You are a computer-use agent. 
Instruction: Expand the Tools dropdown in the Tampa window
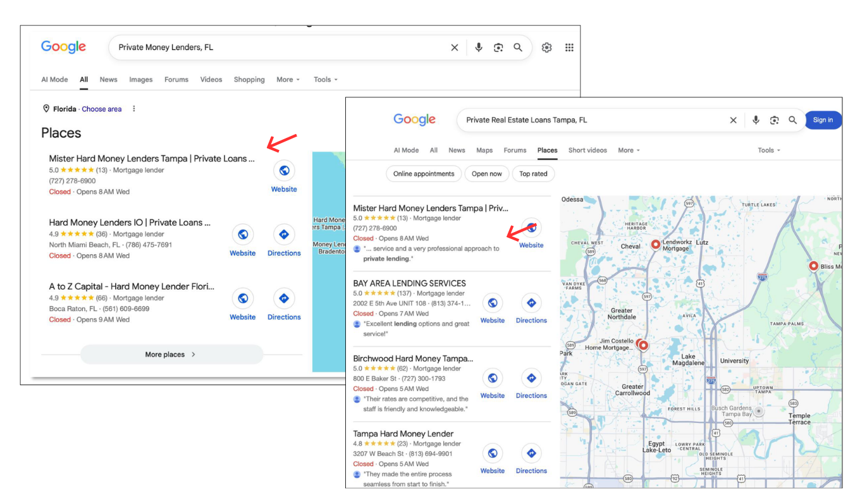pyautogui.click(x=769, y=151)
